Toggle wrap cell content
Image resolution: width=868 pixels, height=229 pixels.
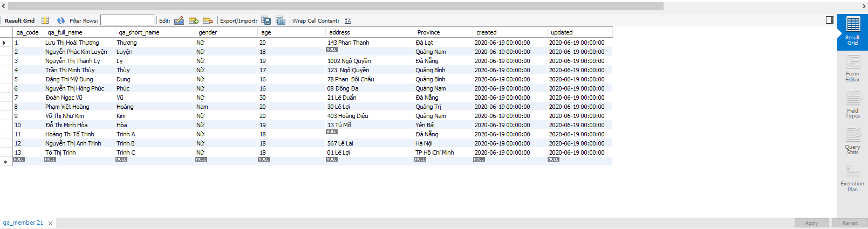(348, 20)
